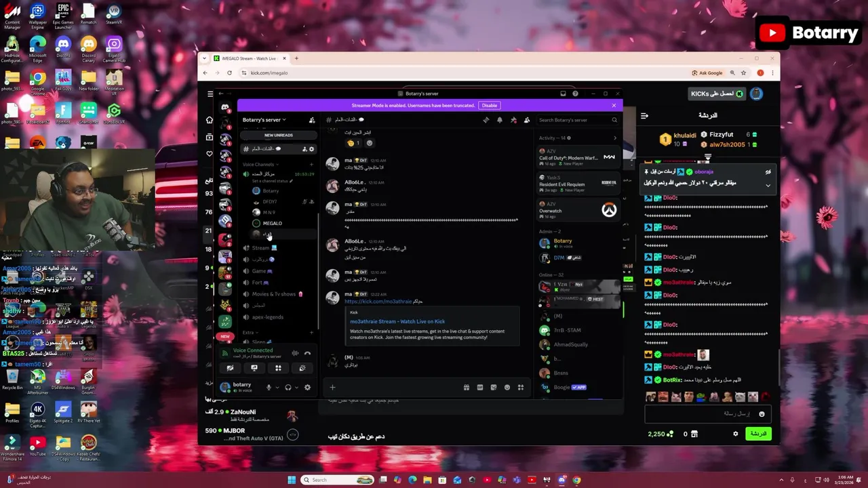Bookmark this page with star icon
868x488 pixels.
click(744, 73)
